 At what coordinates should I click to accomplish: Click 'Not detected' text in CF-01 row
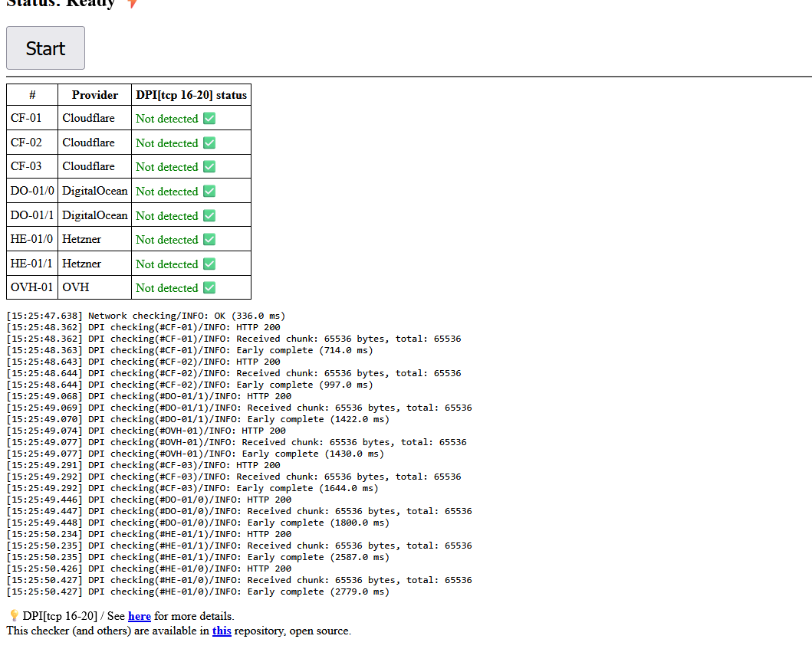[166, 119]
